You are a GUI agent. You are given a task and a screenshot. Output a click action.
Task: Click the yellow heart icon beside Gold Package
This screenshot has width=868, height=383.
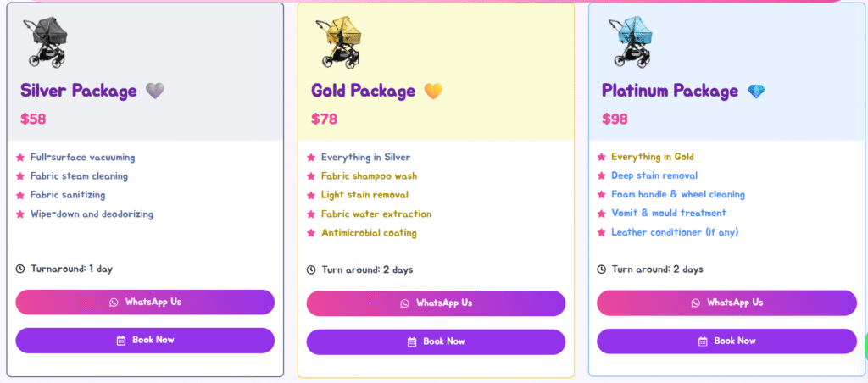[433, 91]
